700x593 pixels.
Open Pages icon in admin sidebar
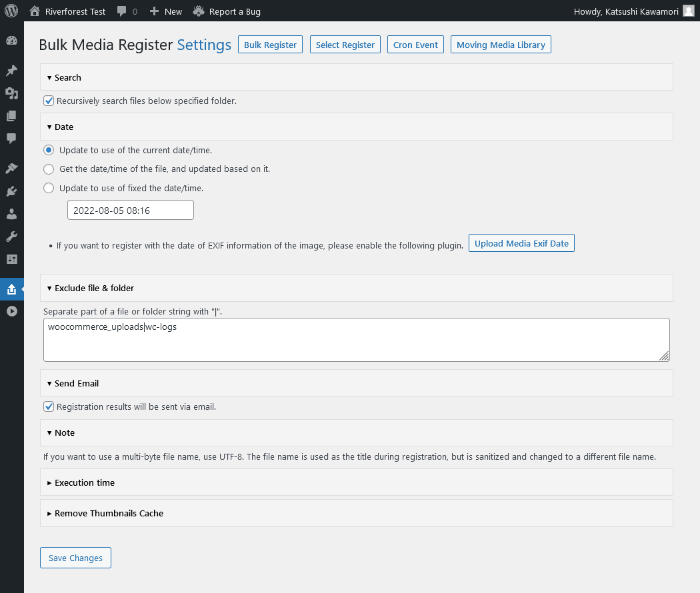[x=11, y=116]
